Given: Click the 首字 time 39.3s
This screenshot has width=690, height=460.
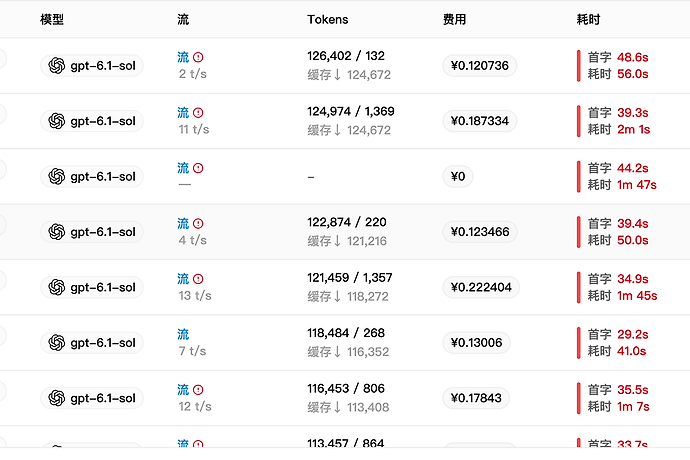Looking at the screenshot, I should [632, 113].
